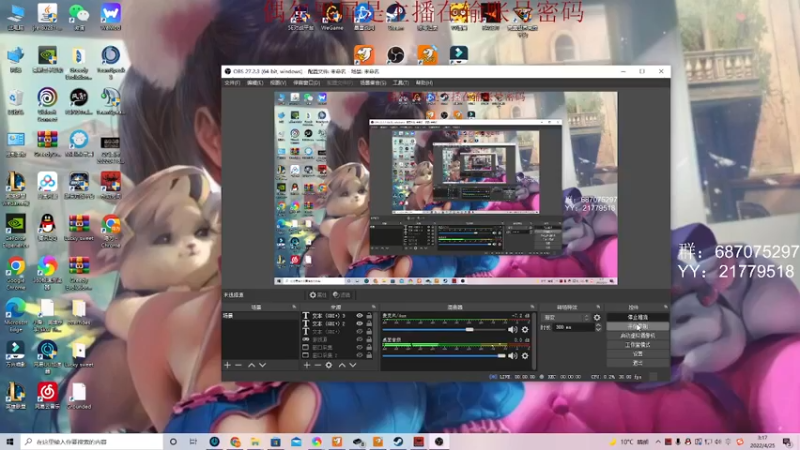Open NetEase Cloud Music desktop shortcut
The image size is (800, 450).
coord(47,396)
